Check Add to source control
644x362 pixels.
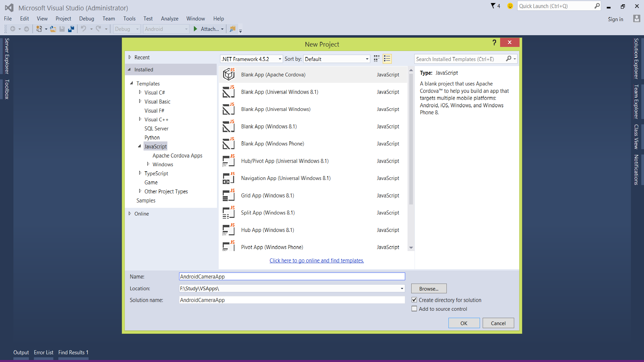[414, 309]
